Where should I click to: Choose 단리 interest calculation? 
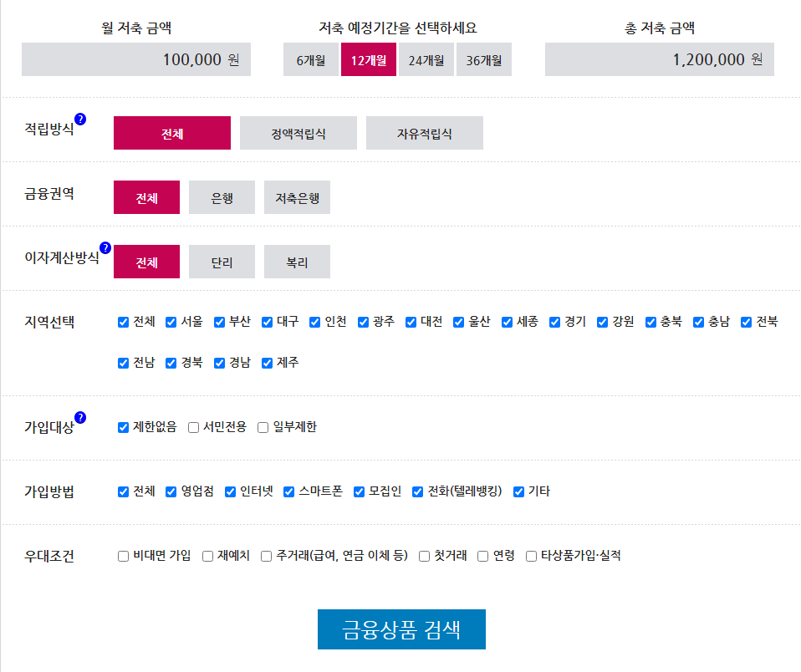click(222, 261)
